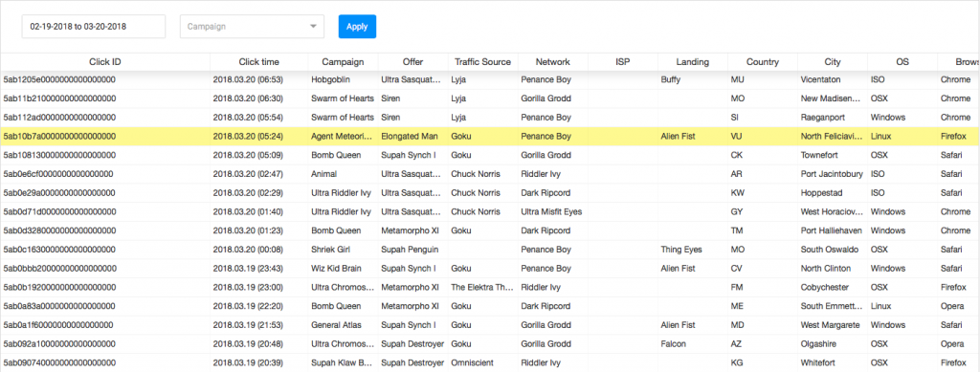Click the Campaign column header

[x=343, y=62]
